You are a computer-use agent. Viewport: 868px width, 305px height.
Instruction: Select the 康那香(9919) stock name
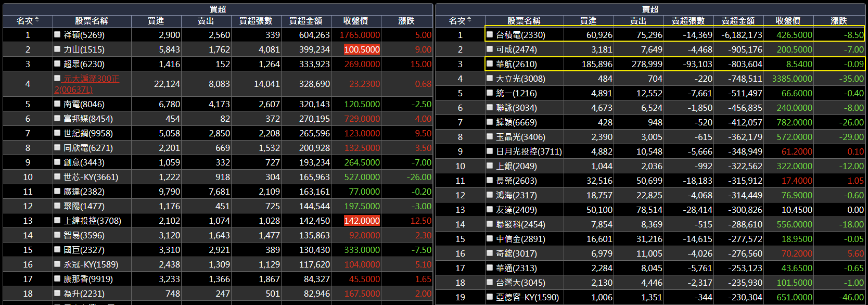pos(88,279)
